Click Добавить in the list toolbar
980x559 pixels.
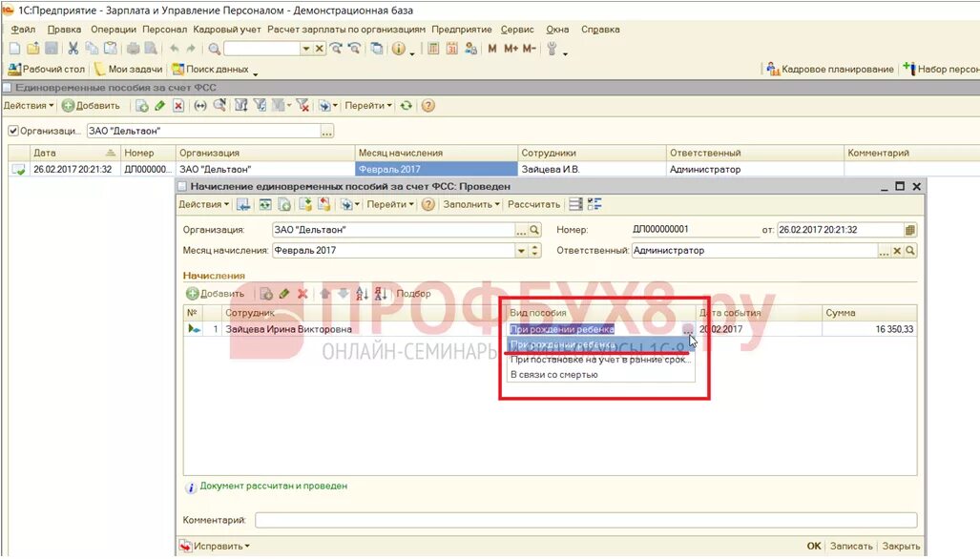pos(92,106)
